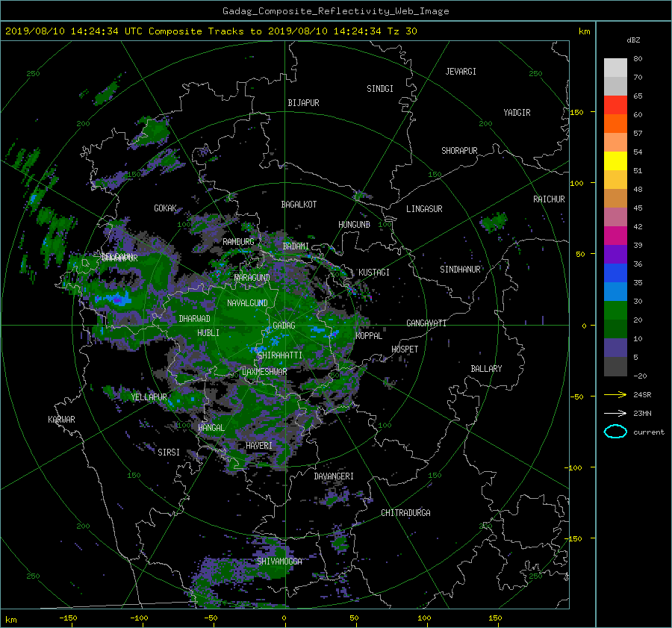
Task: Click the SINDHANUR label
Action: [460, 270]
